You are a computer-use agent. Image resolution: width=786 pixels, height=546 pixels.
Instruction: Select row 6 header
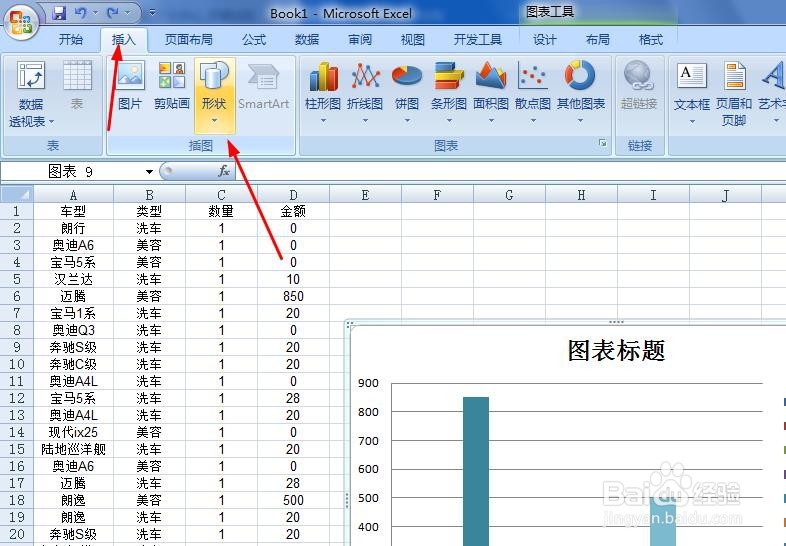17,296
